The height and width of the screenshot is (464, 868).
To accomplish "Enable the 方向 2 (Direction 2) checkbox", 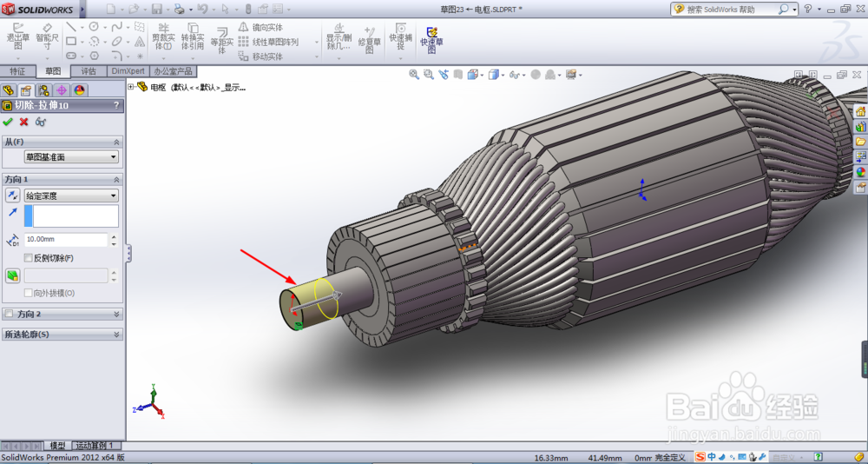I will click(x=9, y=314).
